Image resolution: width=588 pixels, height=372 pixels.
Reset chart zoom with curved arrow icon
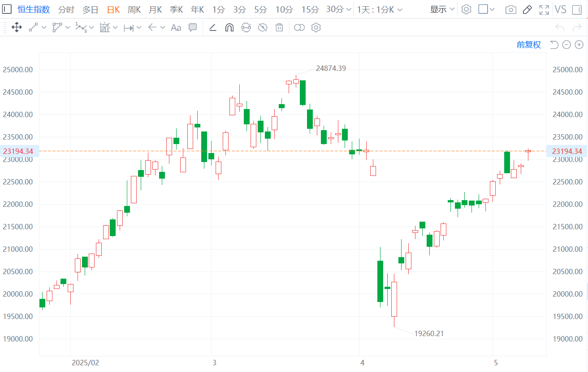554,44
